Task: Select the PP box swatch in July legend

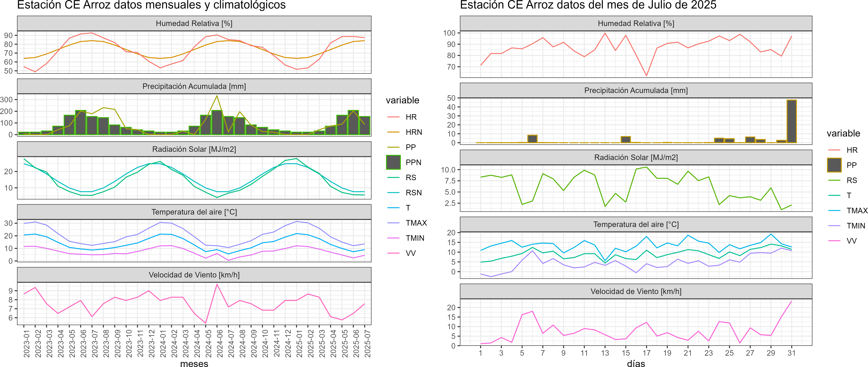Action: click(834, 165)
